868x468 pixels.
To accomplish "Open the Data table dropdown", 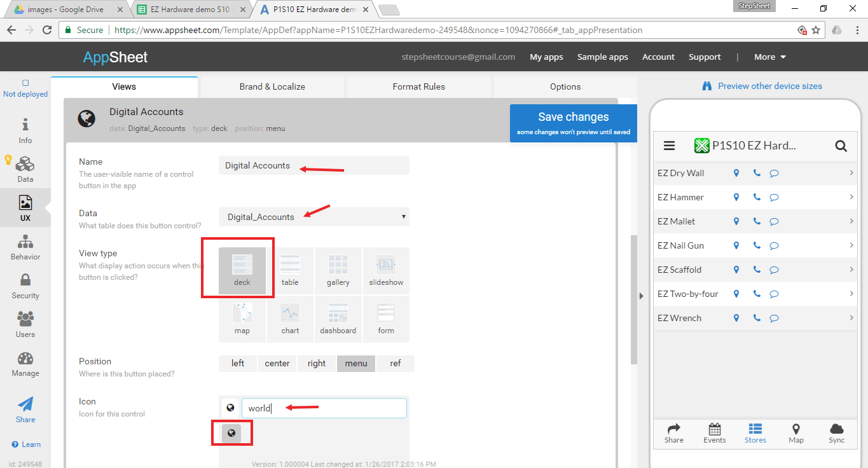I will pos(314,217).
